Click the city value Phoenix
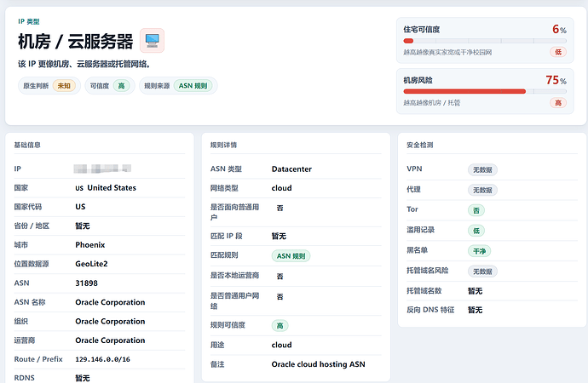Screen dimensions: 588x383 pyautogui.click(x=90, y=245)
